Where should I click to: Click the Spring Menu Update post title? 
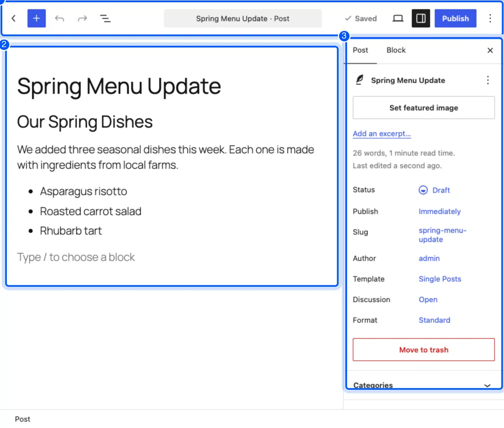pos(119,86)
